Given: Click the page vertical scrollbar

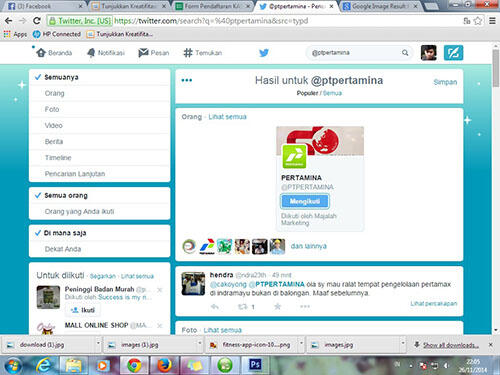Looking at the screenshot, I should [496, 190].
